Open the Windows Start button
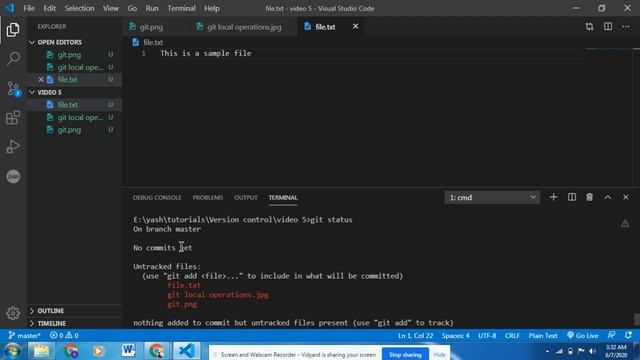Screen dimensions: 640x360 [12, 351]
